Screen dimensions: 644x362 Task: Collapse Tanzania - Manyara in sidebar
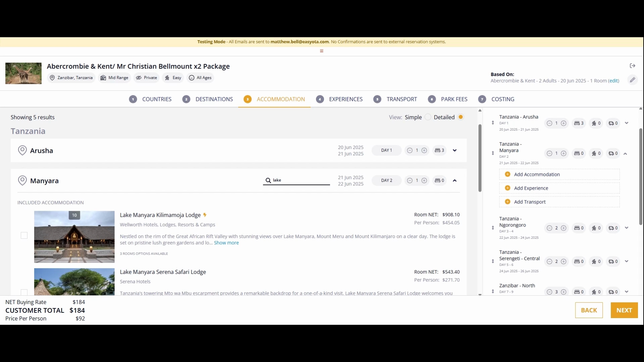[x=625, y=154]
